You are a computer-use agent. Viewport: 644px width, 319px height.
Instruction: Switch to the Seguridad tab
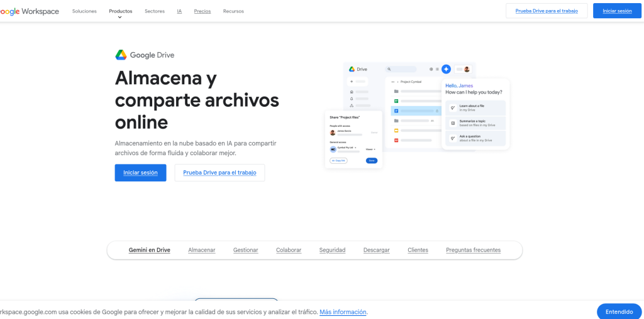(x=332, y=250)
